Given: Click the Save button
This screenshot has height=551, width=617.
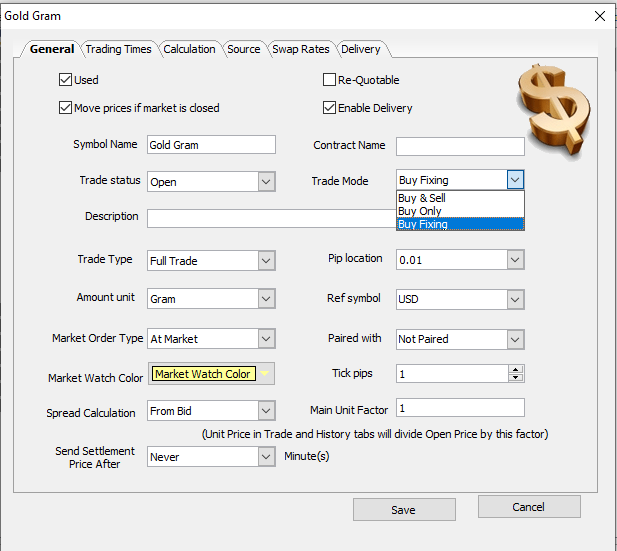Looking at the screenshot, I should pyautogui.click(x=403, y=510).
